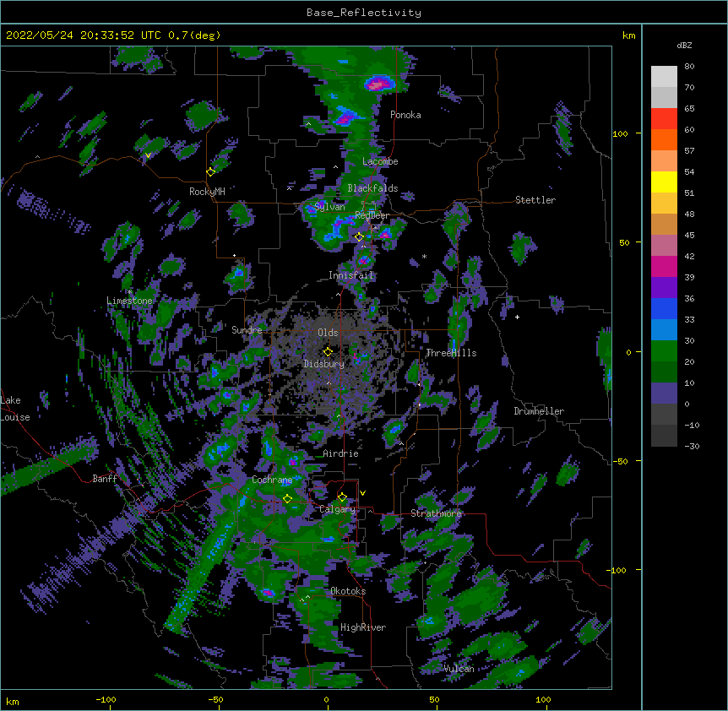Pick the purple swatch below the 39 label
Viewport: 728px width, 711px height.
[x=664, y=287]
